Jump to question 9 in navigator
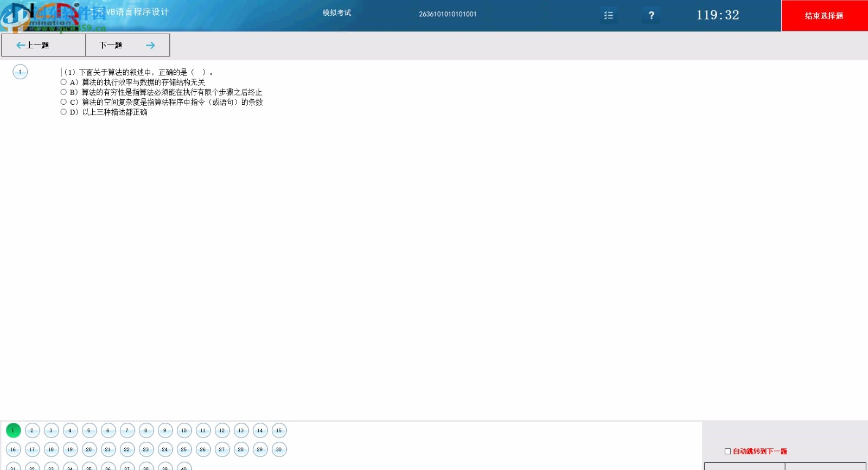The width and height of the screenshot is (868, 470). (x=165, y=430)
